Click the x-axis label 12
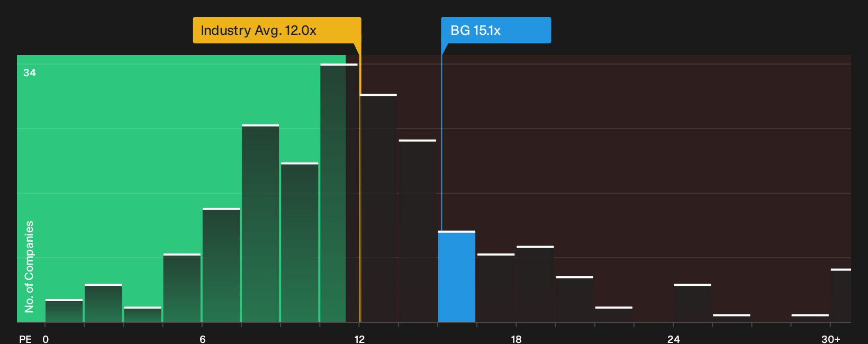 [x=359, y=339]
